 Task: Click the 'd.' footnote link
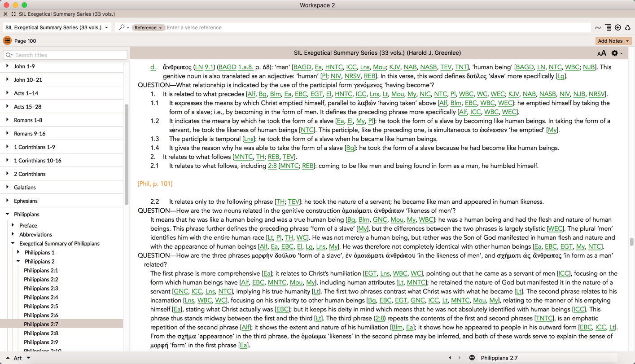click(153, 67)
